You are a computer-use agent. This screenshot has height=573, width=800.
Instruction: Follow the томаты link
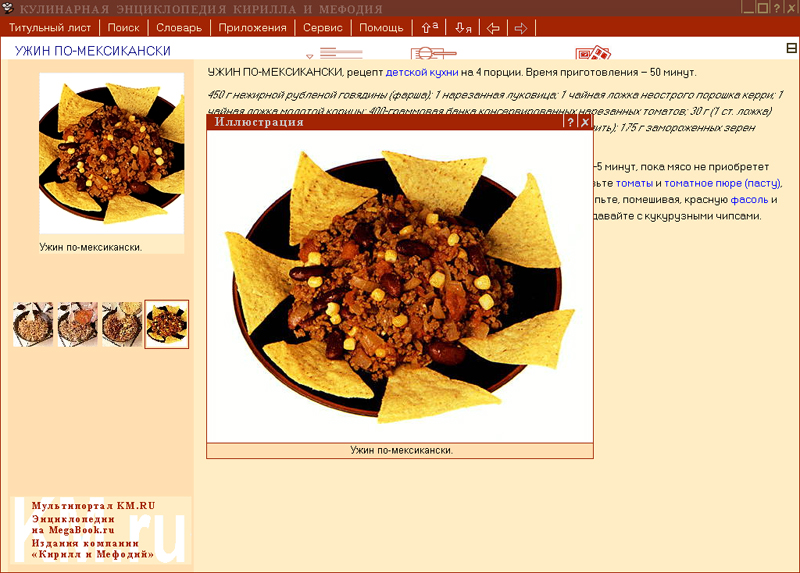click(x=634, y=183)
